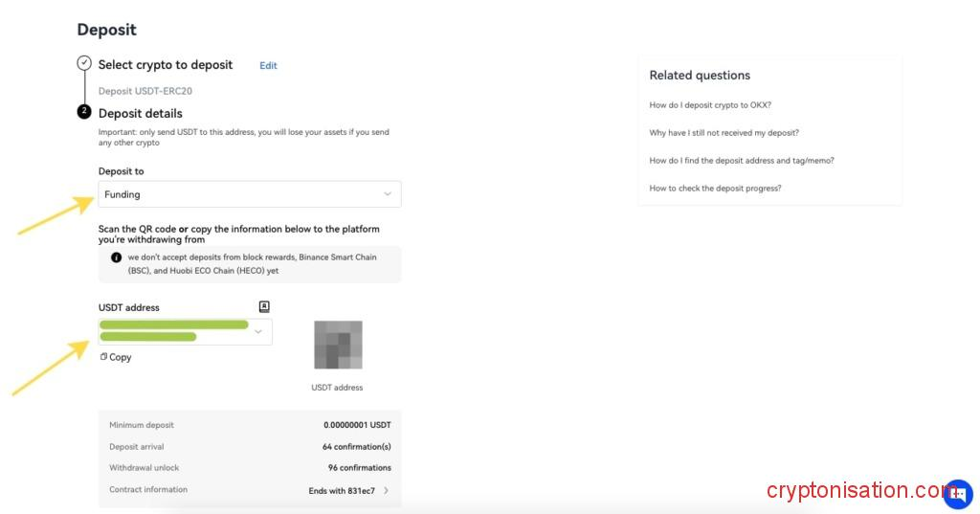Open the live chat support bubble
980x514 pixels.
pos(957,494)
